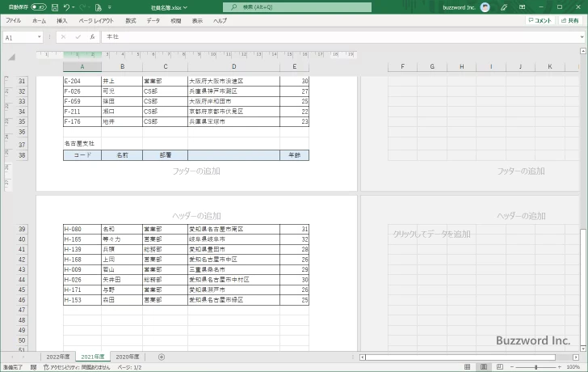The width and height of the screenshot is (588, 372).
Task: Click the zoom slider handle
Action: pyautogui.click(x=535, y=367)
